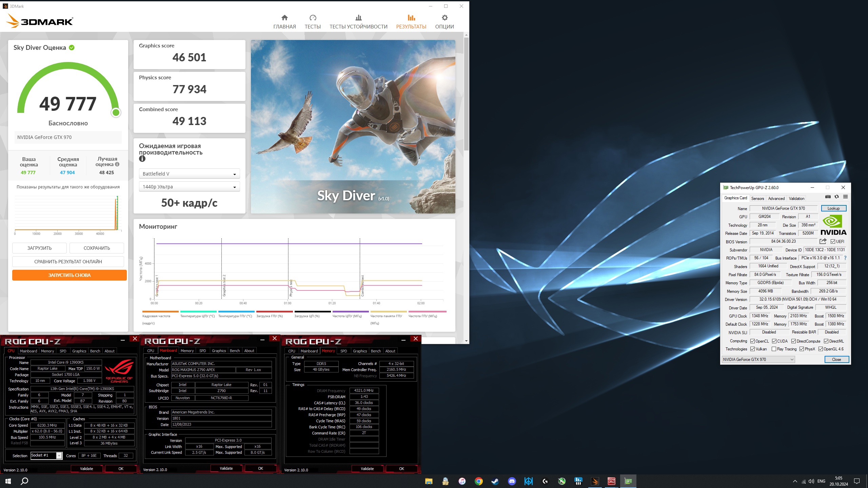Toggle the DirectCompute checkbox
Screen dimensions: 868x488
click(793, 341)
